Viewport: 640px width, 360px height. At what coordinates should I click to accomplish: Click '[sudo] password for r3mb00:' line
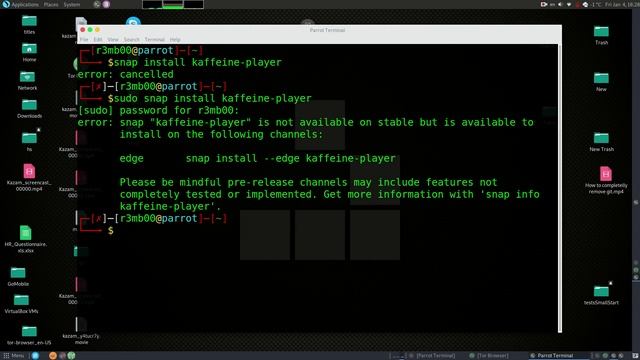(x=158, y=110)
